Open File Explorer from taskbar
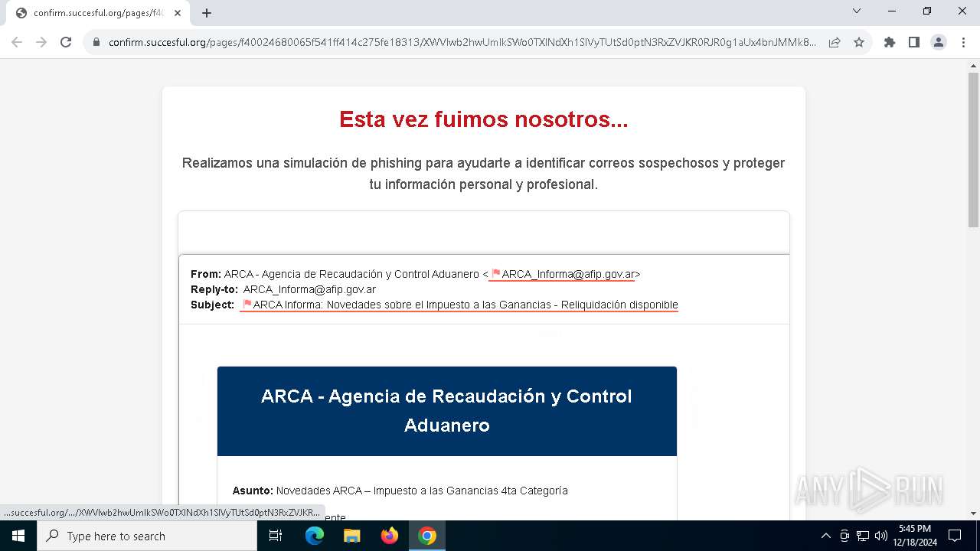Screen dimensions: 980x551 click(x=351, y=536)
